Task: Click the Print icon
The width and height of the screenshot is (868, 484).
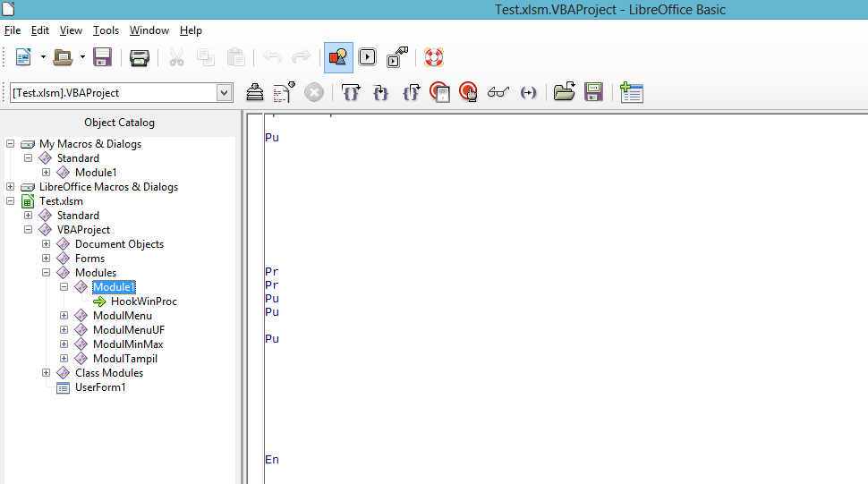Action: click(139, 57)
